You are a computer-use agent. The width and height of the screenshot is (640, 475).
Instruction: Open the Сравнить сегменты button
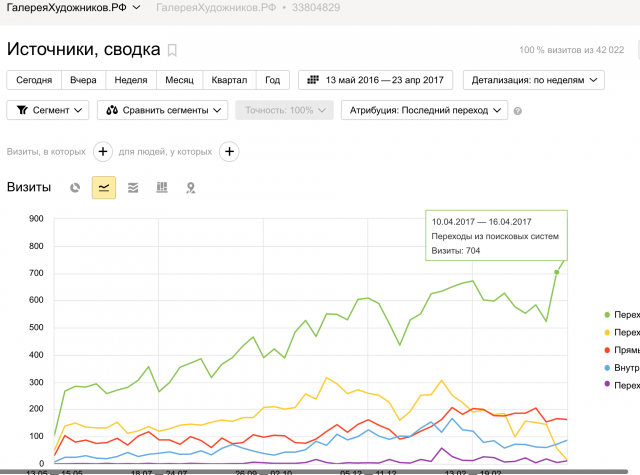[162, 110]
